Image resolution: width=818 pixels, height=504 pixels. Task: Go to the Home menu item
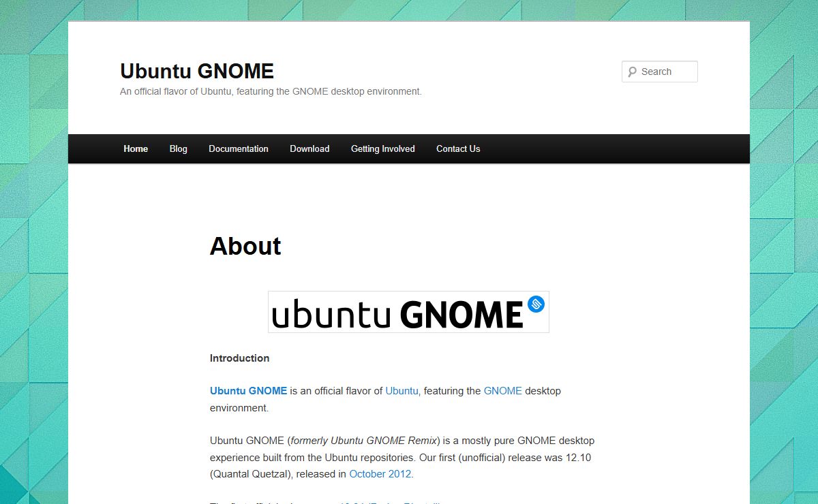click(136, 148)
